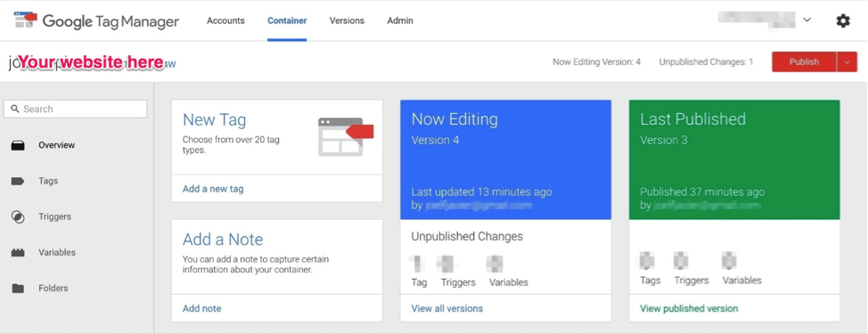Focus the Search input field

coord(75,109)
